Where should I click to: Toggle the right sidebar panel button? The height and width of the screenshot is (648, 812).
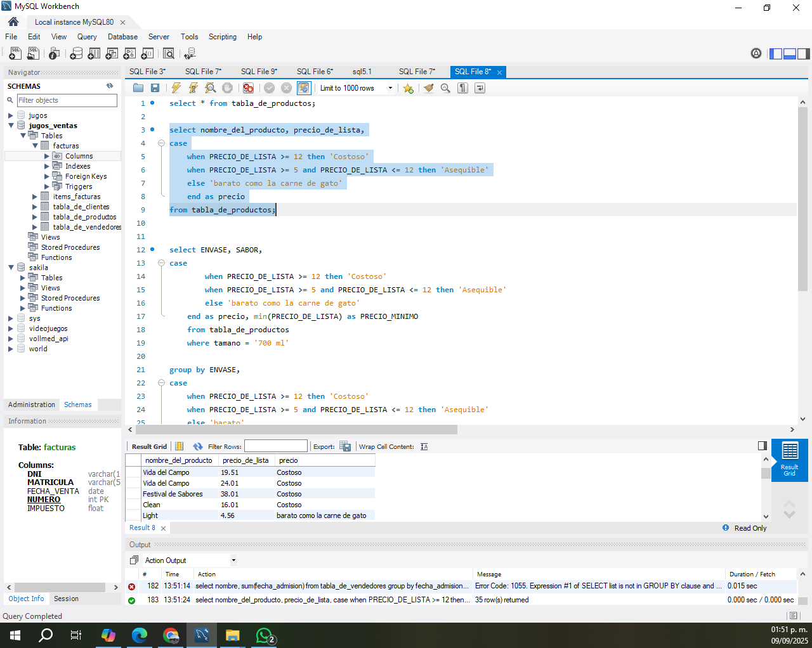click(804, 54)
